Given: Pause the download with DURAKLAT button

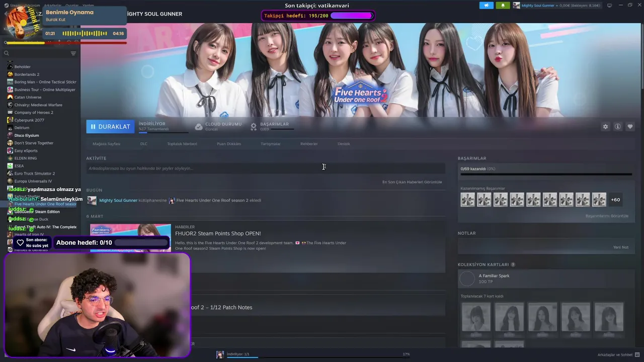Looking at the screenshot, I should (x=110, y=127).
